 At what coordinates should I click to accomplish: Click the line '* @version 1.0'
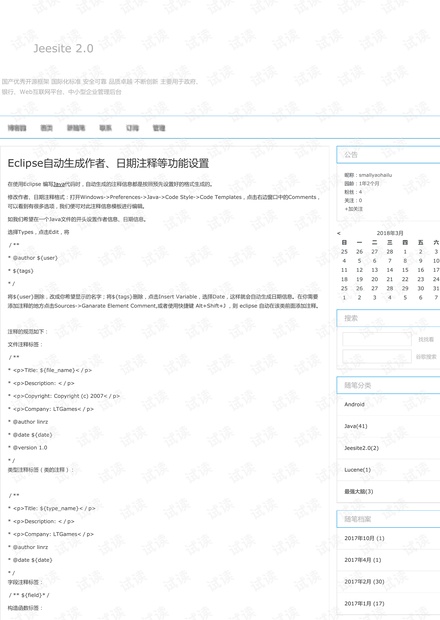click(28, 447)
